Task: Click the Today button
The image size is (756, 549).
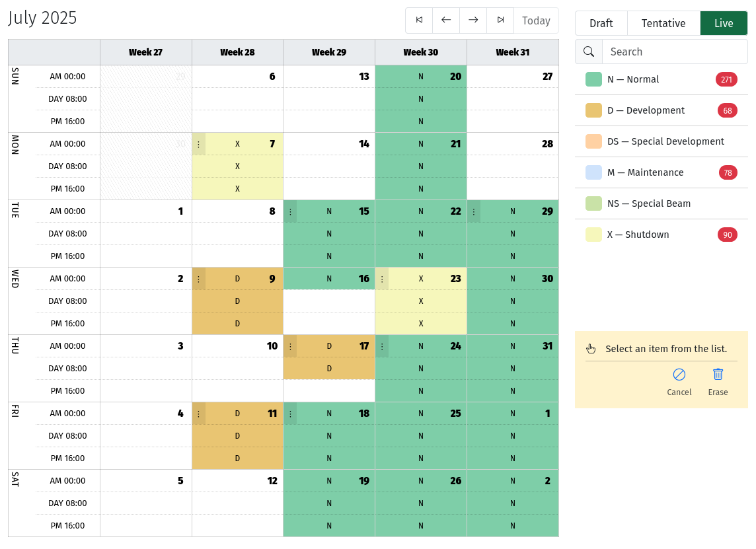Action: click(x=536, y=20)
